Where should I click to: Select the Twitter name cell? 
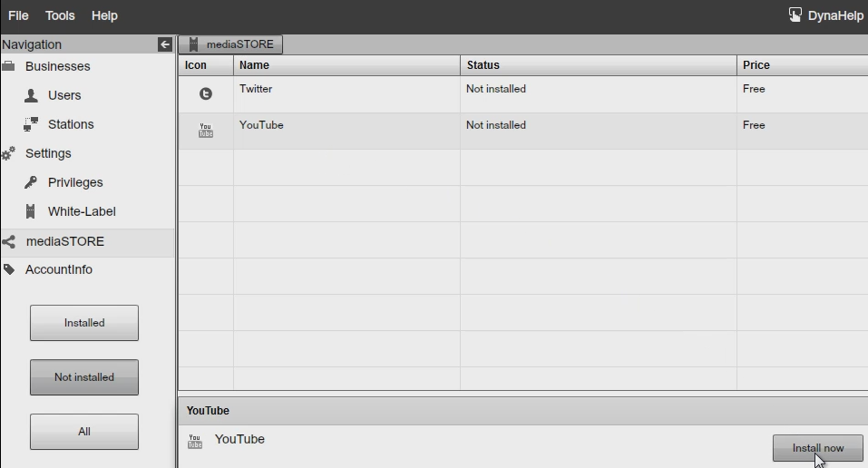(x=346, y=94)
